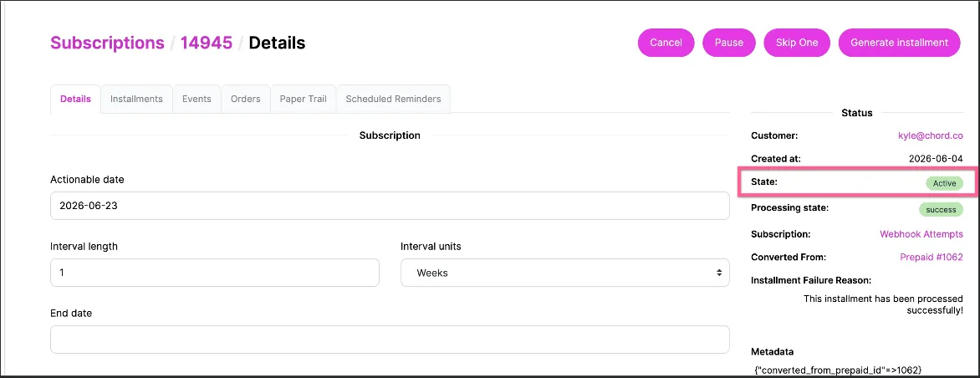
Task: Click the Active state badge
Action: pos(944,183)
